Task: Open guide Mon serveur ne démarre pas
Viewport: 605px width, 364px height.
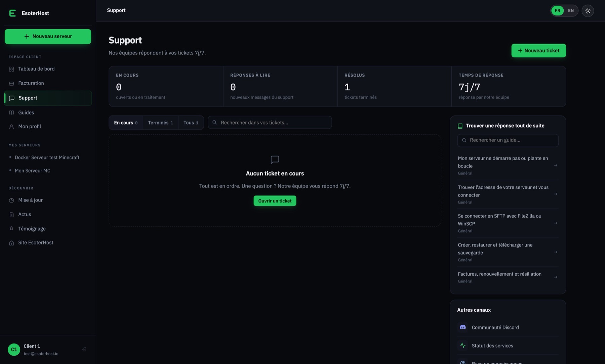Action: (x=508, y=165)
